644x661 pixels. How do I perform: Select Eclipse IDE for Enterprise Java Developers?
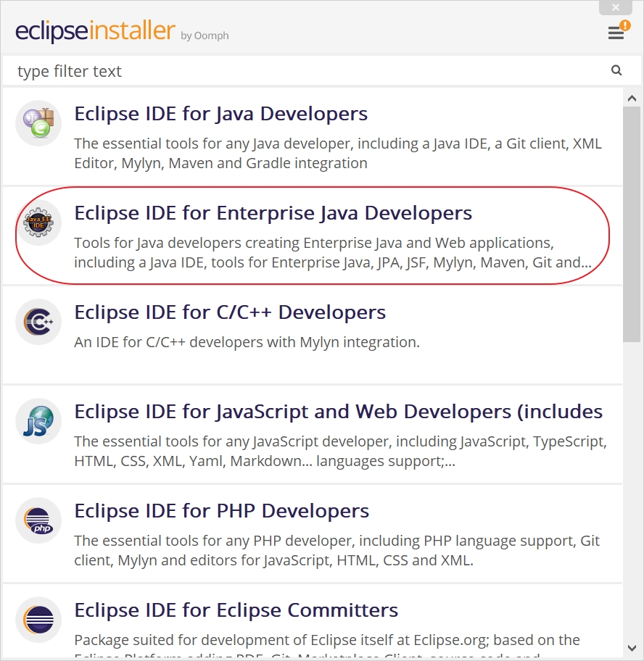tap(313, 236)
